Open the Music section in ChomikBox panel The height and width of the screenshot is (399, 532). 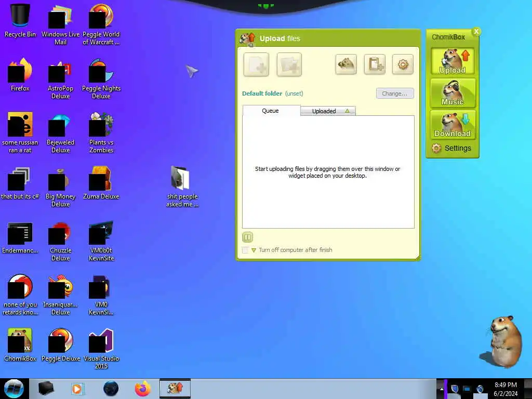pyautogui.click(x=453, y=93)
